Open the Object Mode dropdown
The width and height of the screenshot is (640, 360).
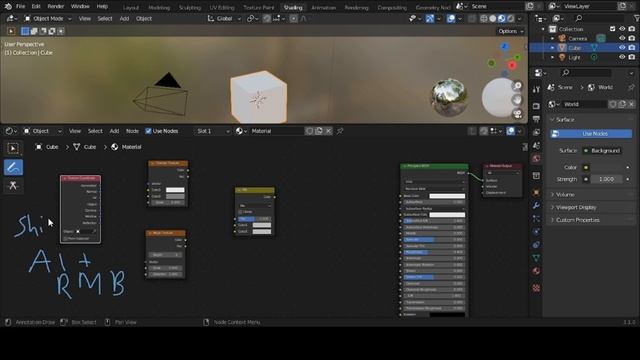[x=48, y=19]
